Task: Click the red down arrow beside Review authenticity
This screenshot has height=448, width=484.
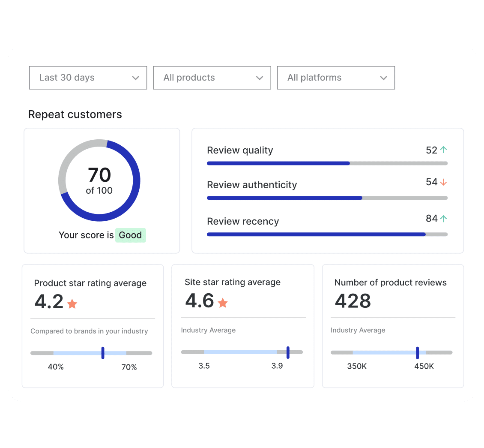Action: 443,182
